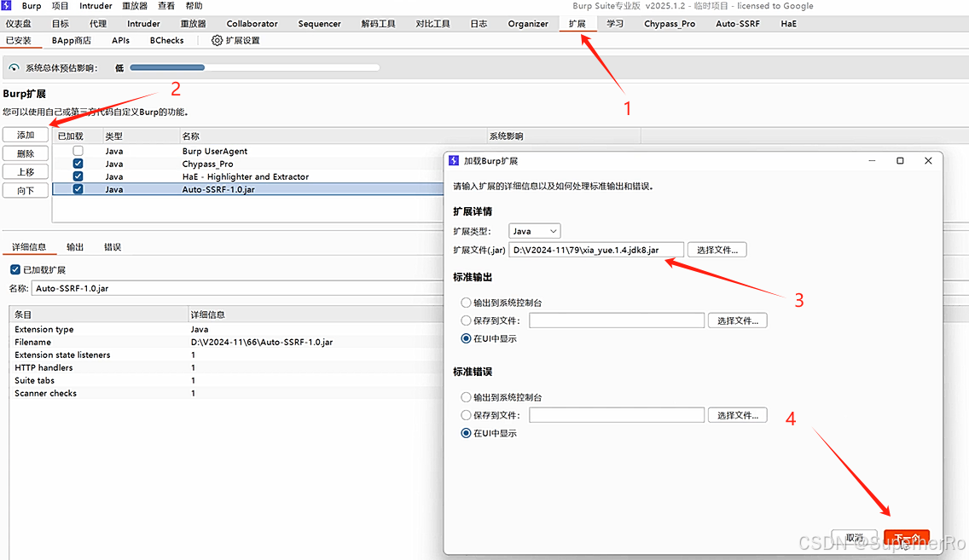This screenshot has height=560, width=969.
Task: Switch to the Sequencer tab
Action: [320, 24]
